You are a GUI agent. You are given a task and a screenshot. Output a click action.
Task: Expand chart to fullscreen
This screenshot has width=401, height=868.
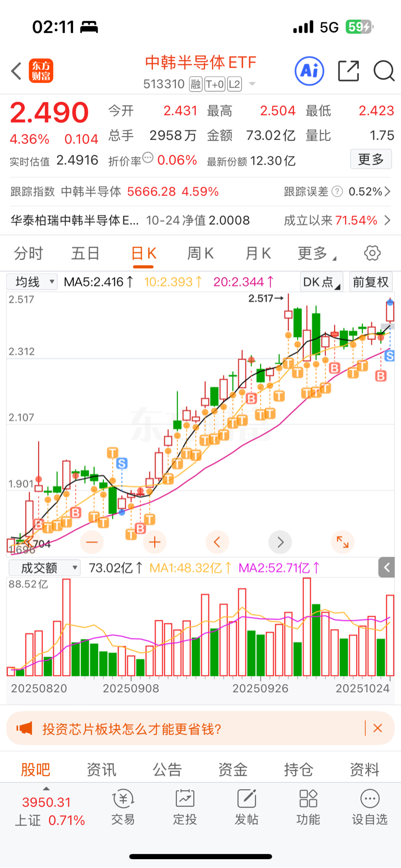click(x=343, y=542)
